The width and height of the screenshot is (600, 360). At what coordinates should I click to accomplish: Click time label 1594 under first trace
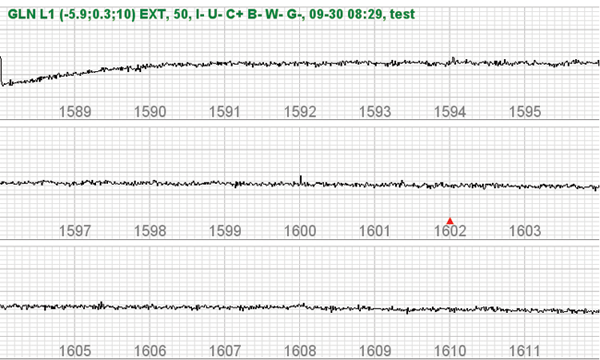coord(450,112)
